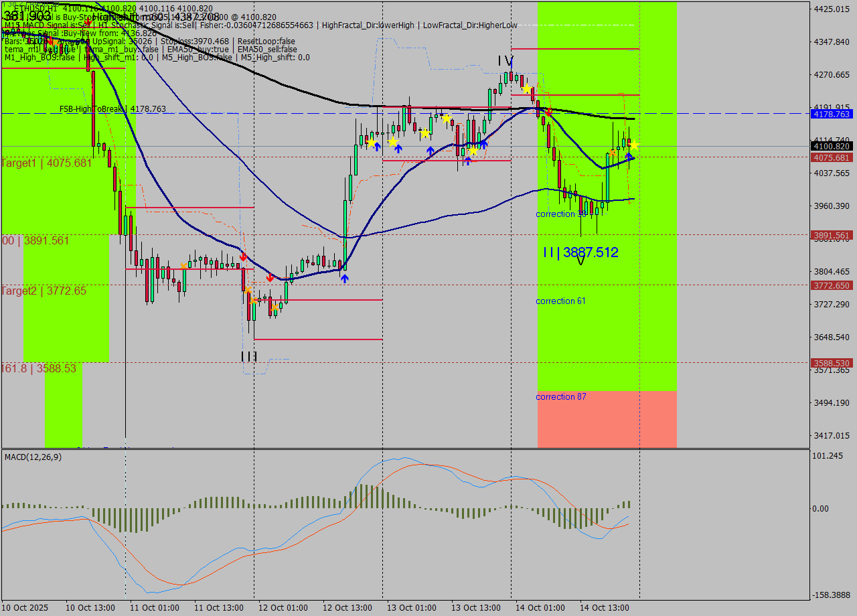
Task: Click the orange X marker below the Oct 12 candles
Action: pyautogui.click(x=275, y=307)
